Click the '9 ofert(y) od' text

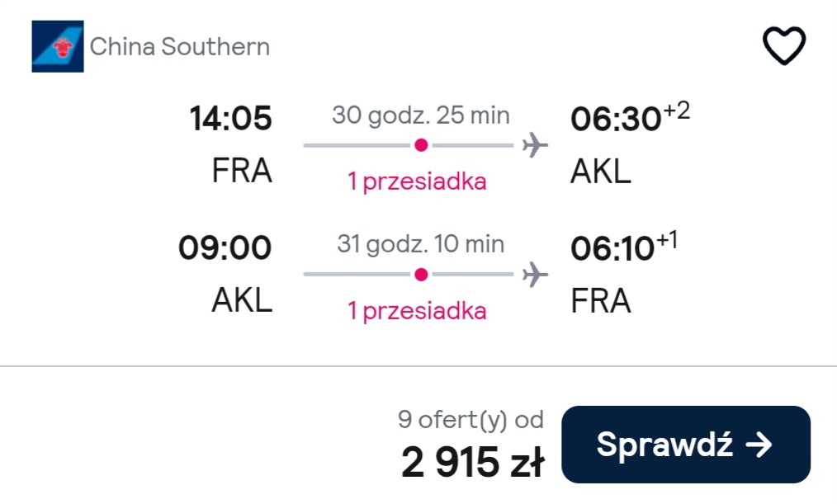471,420
